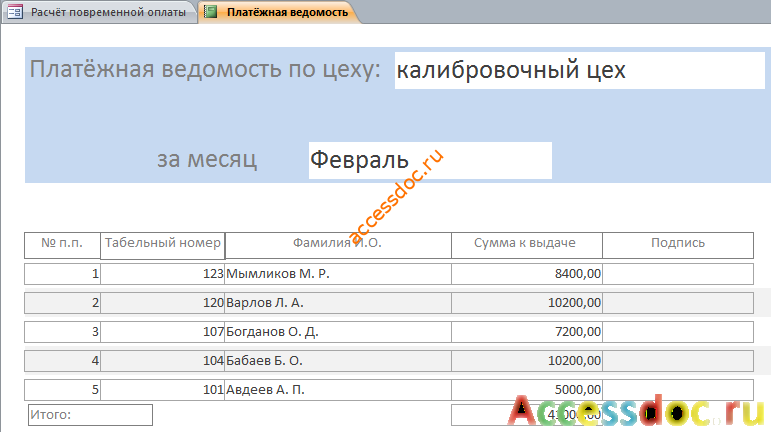
Task: Select row number cell 1
Action: (62, 274)
